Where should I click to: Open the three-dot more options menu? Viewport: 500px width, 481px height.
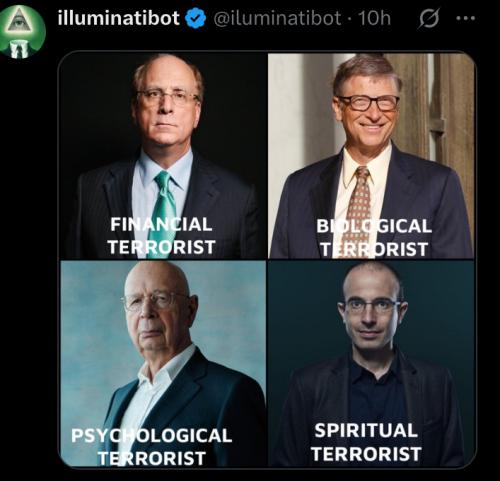click(466, 18)
